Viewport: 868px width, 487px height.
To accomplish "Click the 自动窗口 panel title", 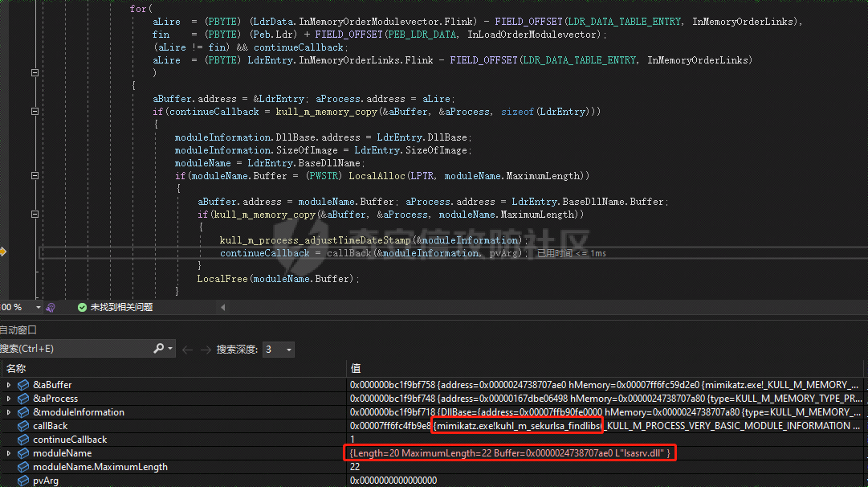I will coord(18,330).
